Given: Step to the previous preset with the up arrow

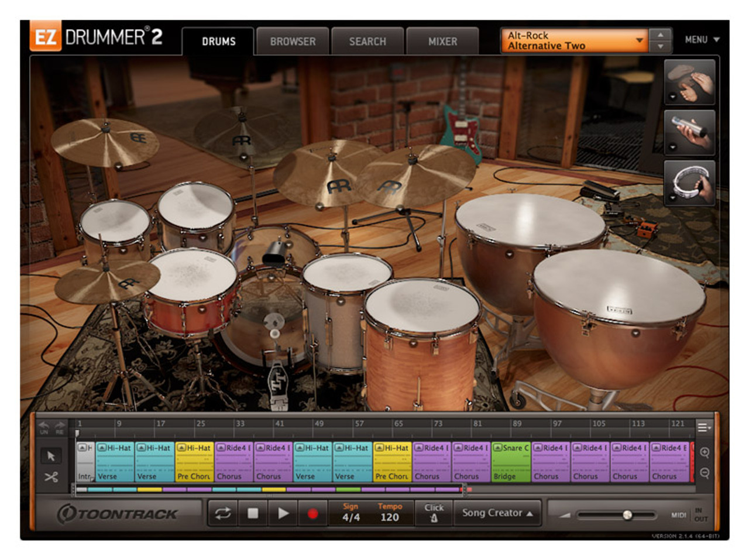Looking at the screenshot, I should point(660,35).
